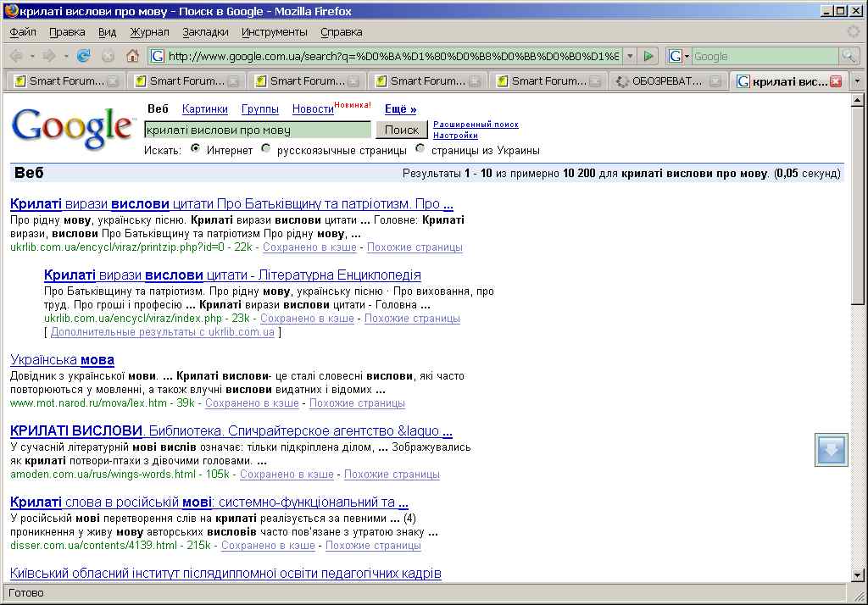The width and height of the screenshot is (868, 605).
Task: Open result 'КРИЛАТІ ВИСЛОВИ. Библиотека. Спичрайтерское агентство'
Action: coord(231,430)
